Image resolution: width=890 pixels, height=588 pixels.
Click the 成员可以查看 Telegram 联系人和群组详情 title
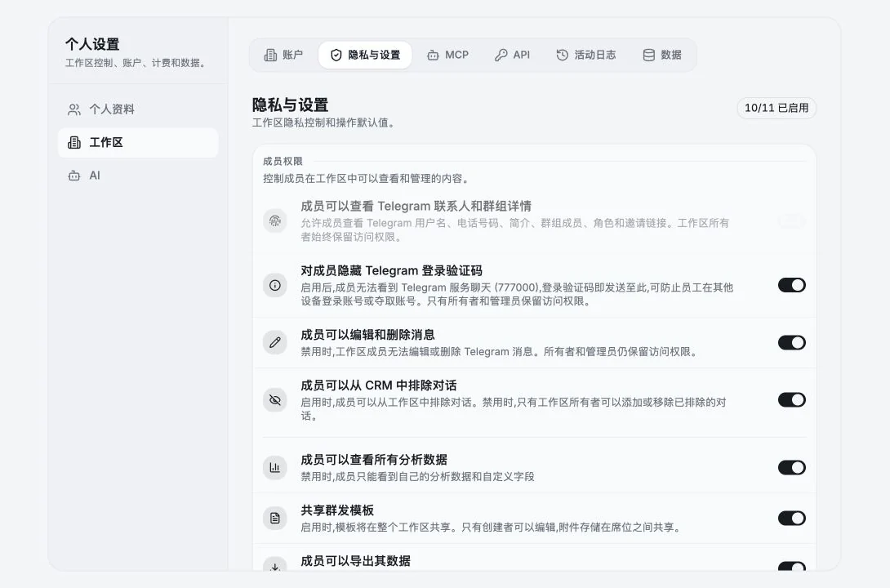click(x=416, y=206)
